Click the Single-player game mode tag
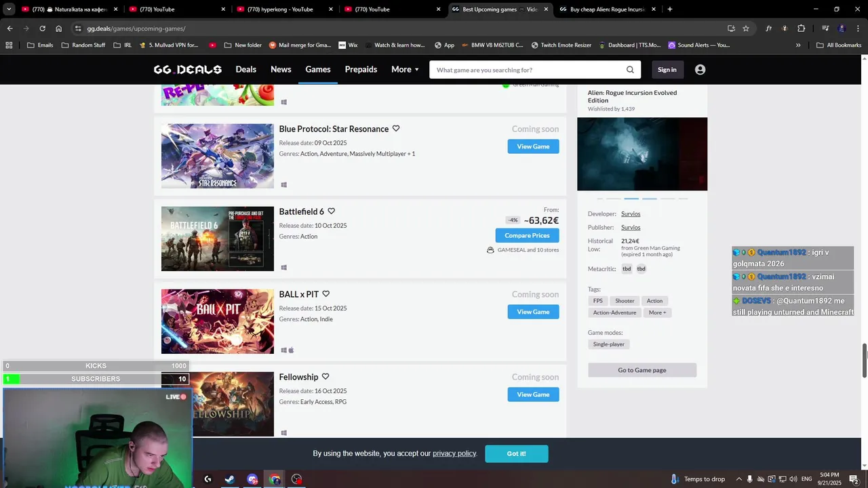Viewport: 868px width, 488px height. [x=609, y=344]
